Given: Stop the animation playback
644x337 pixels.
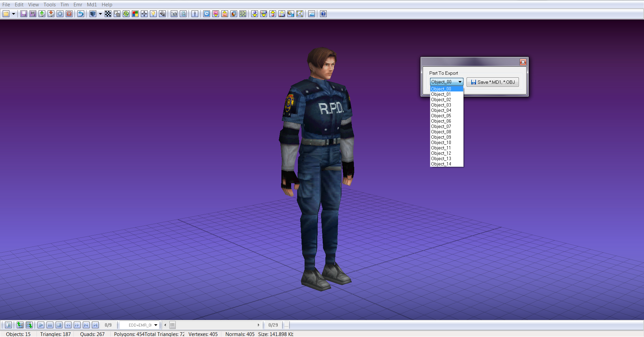Looking at the screenshot, I should (59, 325).
